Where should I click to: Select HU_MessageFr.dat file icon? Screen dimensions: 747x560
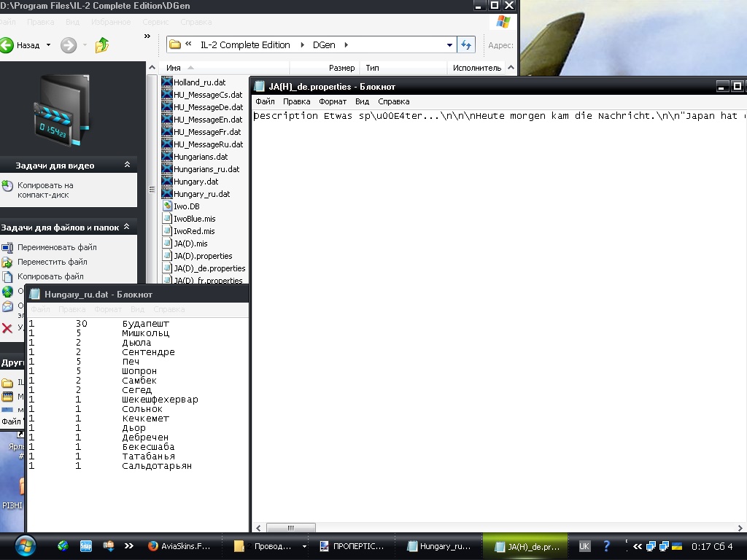pos(167,131)
